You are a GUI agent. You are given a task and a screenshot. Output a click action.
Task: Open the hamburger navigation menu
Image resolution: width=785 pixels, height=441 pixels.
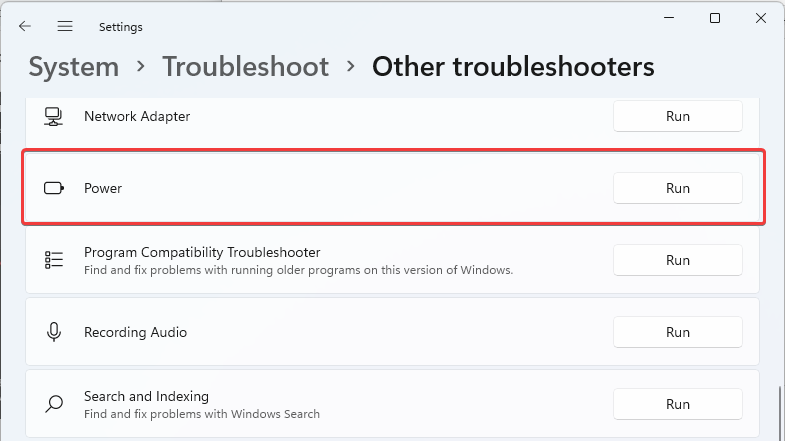click(x=65, y=26)
